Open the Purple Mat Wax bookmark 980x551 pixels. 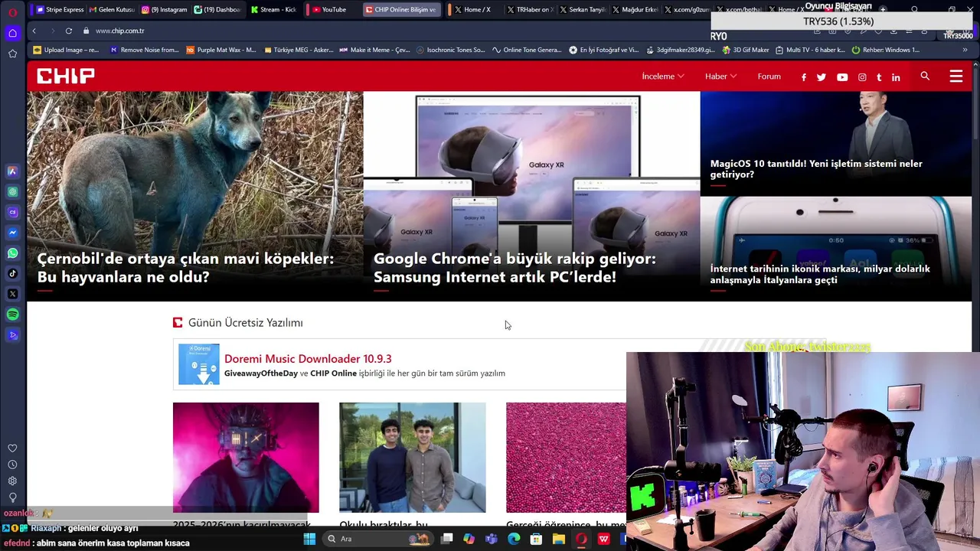[221, 50]
